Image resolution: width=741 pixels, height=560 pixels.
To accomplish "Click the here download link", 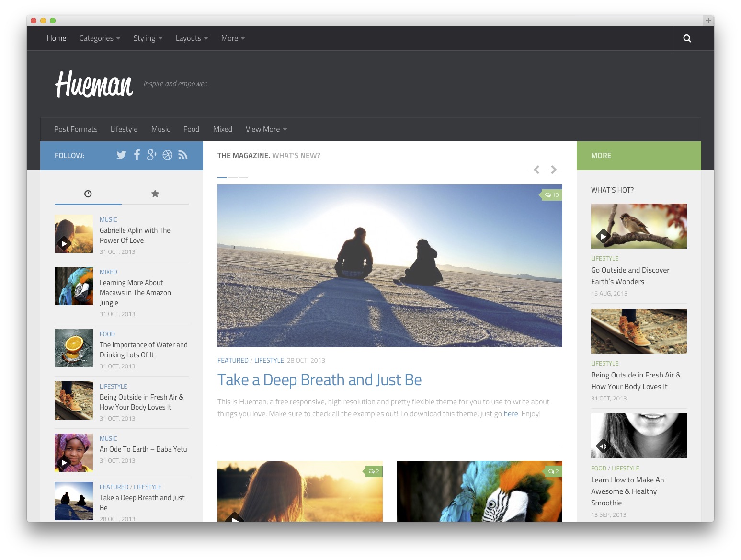I will (x=510, y=413).
